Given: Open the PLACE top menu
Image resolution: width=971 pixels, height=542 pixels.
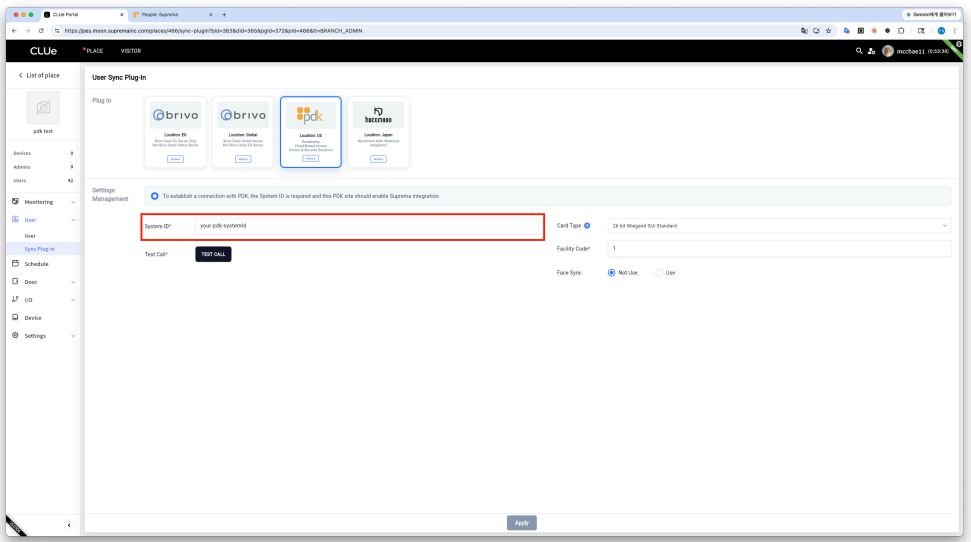Looking at the screenshot, I should 94,51.
